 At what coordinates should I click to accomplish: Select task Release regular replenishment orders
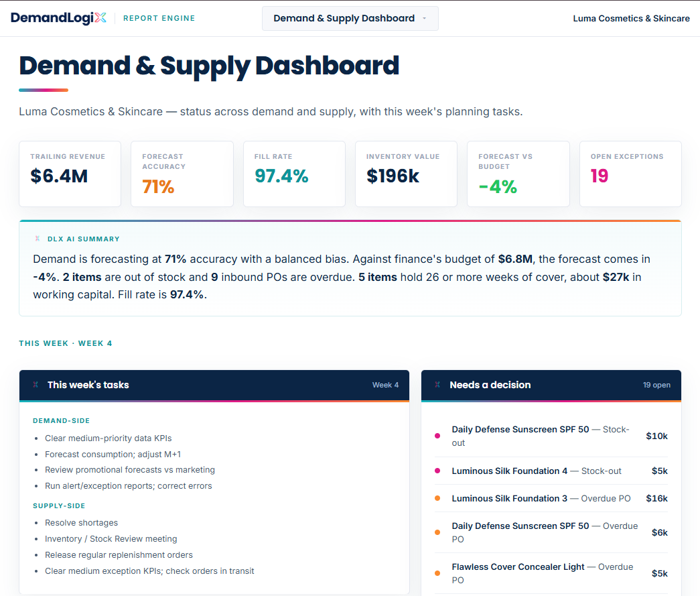point(119,555)
